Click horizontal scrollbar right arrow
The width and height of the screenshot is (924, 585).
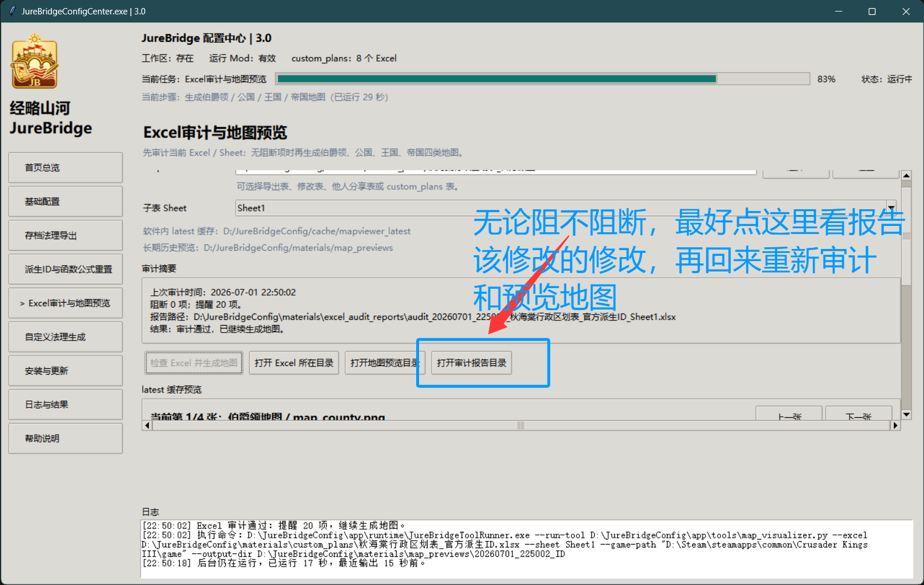[895, 425]
